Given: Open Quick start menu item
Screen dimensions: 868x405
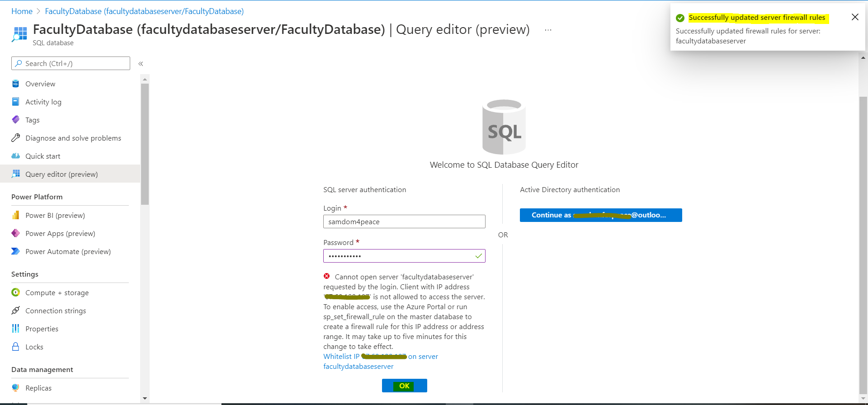Looking at the screenshot, I should 70,156.
